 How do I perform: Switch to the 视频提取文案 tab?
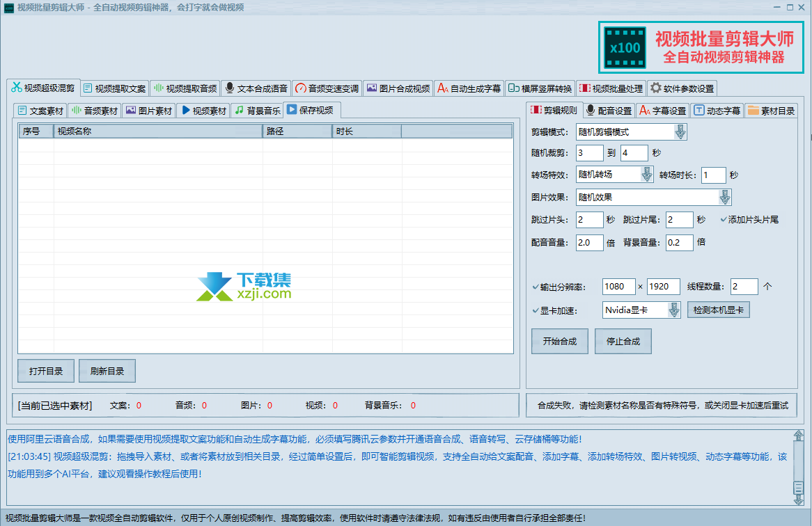114,88
